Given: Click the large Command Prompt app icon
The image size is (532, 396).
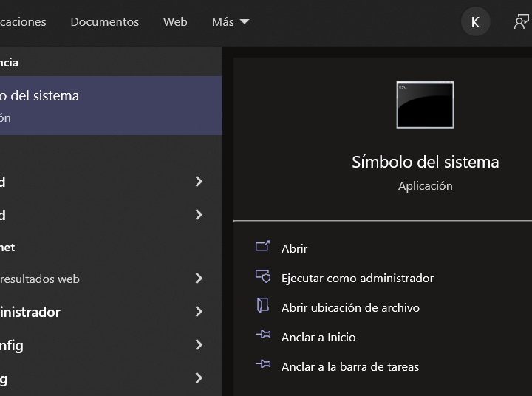Looking at the screenshot, I should coord(425,105).
